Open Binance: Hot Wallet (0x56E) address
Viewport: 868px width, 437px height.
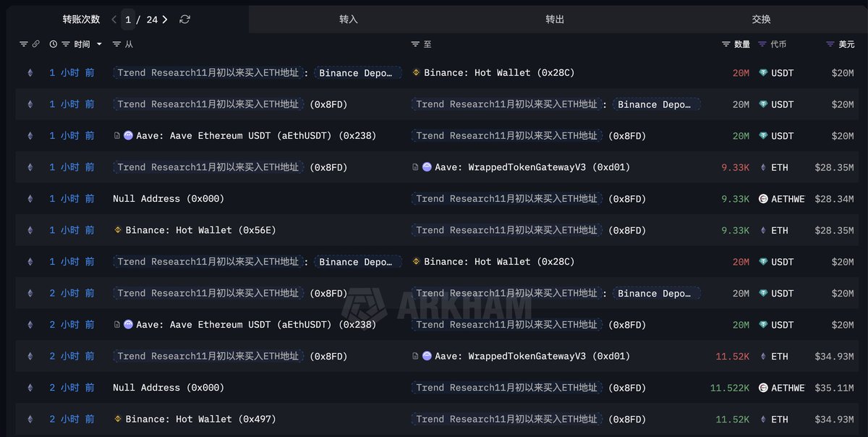pos(200,230)
